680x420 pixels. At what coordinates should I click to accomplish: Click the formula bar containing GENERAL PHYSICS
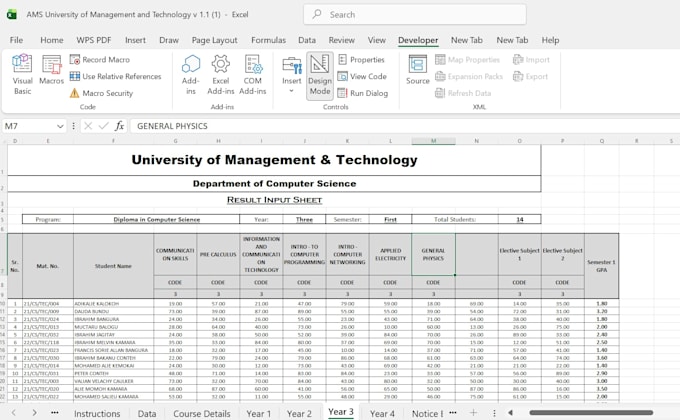403,126
